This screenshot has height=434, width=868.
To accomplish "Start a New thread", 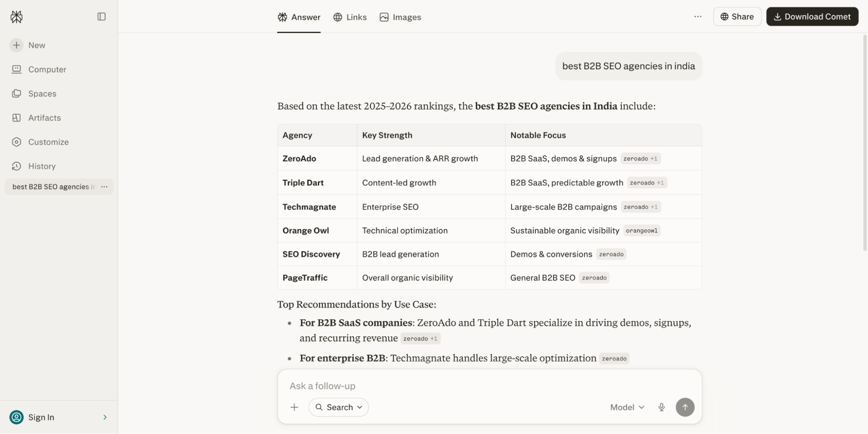I will [x=28, y=45].
